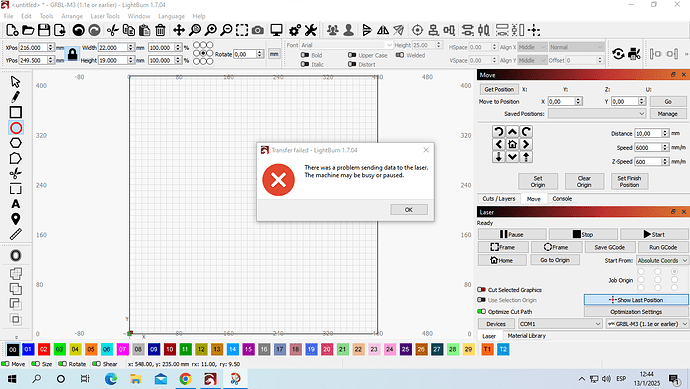
Task: Switch to the Console tab
Action: click(x=562, y=199)
